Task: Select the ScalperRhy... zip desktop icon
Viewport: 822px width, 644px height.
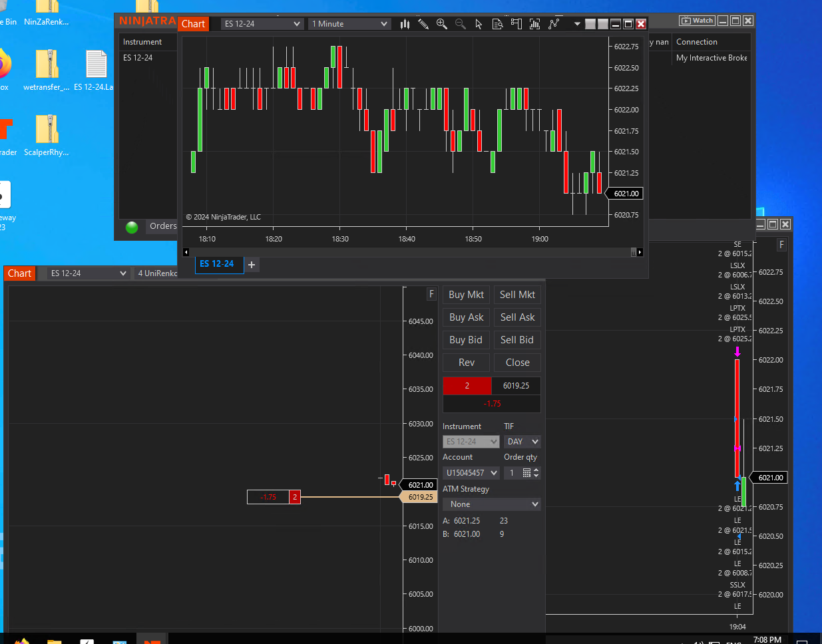Action: coord(46,136)
